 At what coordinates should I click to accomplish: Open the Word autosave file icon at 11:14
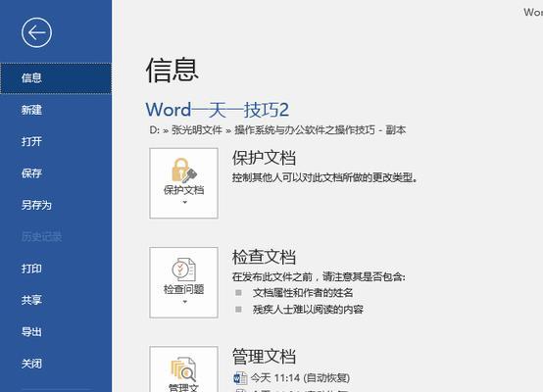pos(240,378)
